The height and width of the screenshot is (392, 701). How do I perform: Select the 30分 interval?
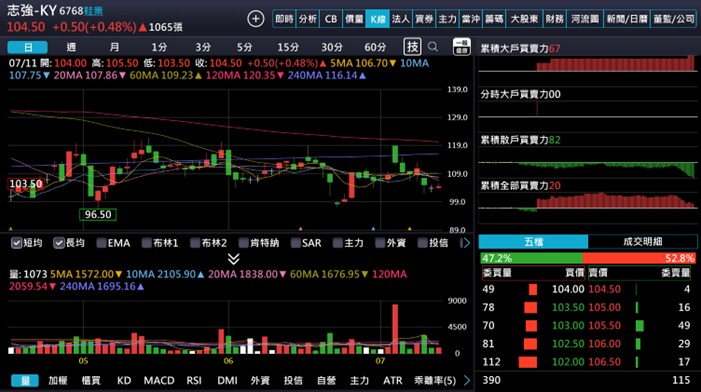(x=332, y=47)
